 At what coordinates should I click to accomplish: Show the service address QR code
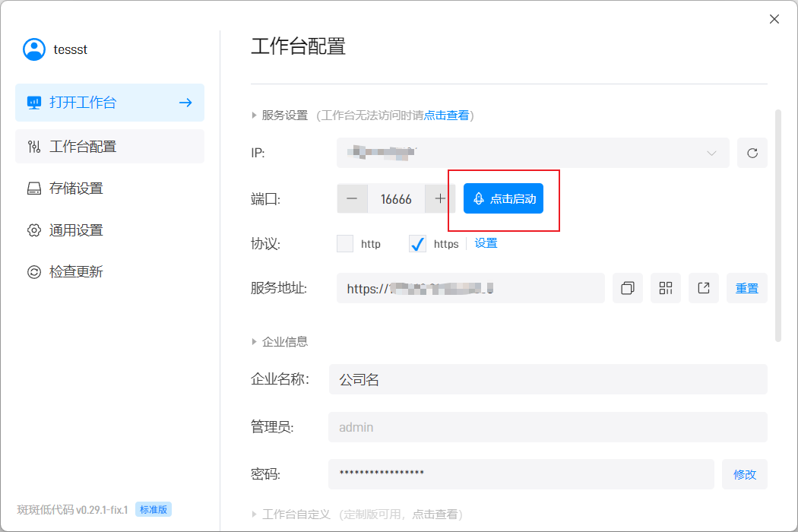click(666, 288)
